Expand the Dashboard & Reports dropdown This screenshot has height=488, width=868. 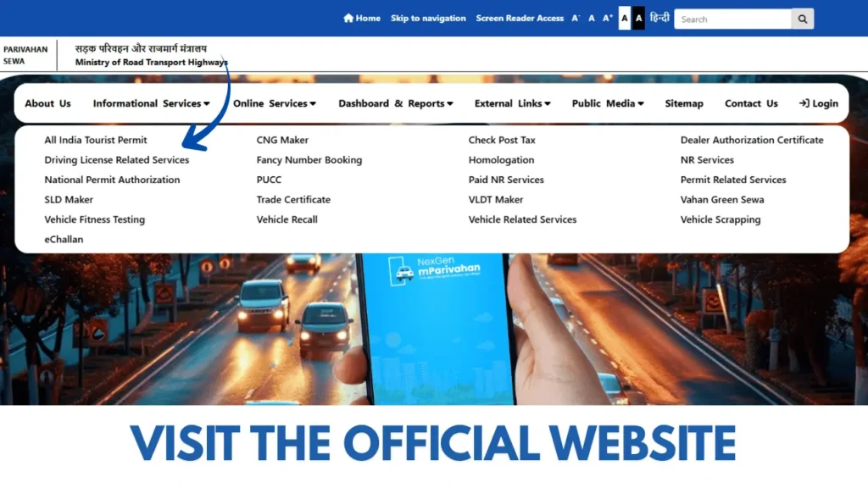click(395, 103)
